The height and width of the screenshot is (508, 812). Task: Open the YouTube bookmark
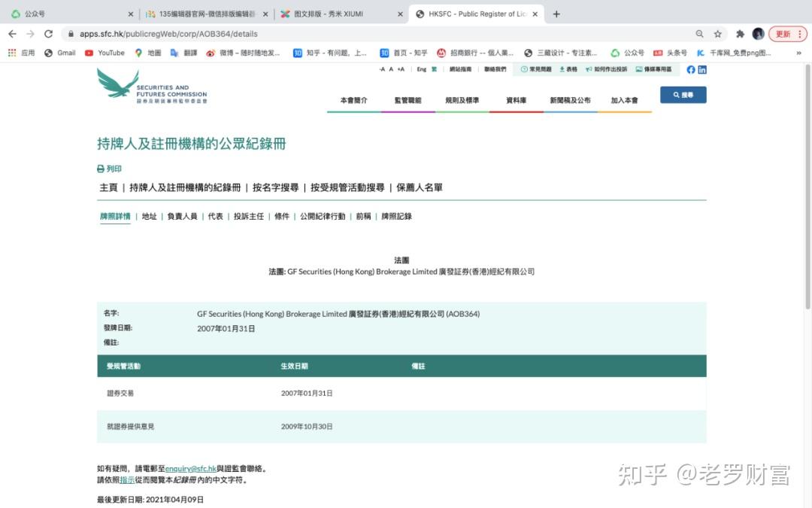(105, 53)
